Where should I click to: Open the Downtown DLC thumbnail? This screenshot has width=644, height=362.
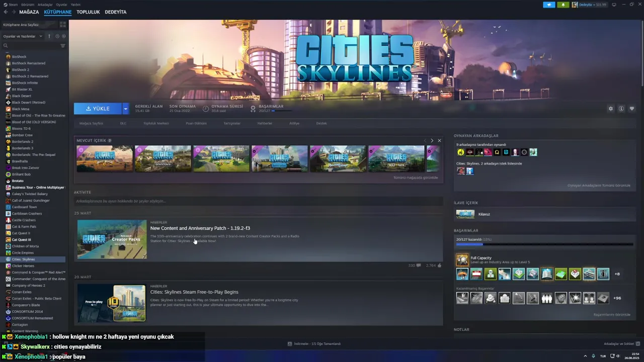pos(163,158)
